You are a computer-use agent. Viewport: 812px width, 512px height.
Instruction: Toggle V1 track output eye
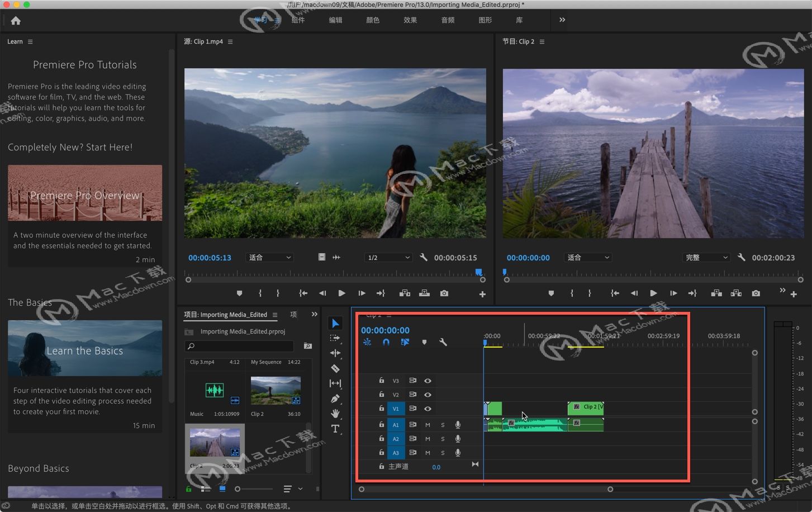pos(428,409)
